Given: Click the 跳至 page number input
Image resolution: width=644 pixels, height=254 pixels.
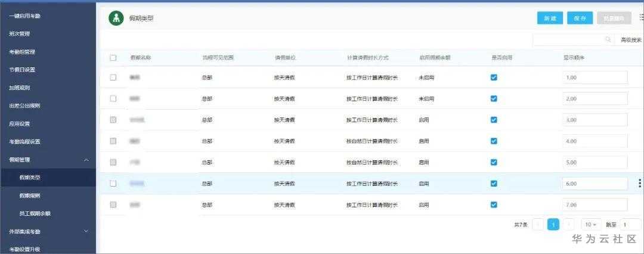Looking at the screenshot, I should click(630, 225).
